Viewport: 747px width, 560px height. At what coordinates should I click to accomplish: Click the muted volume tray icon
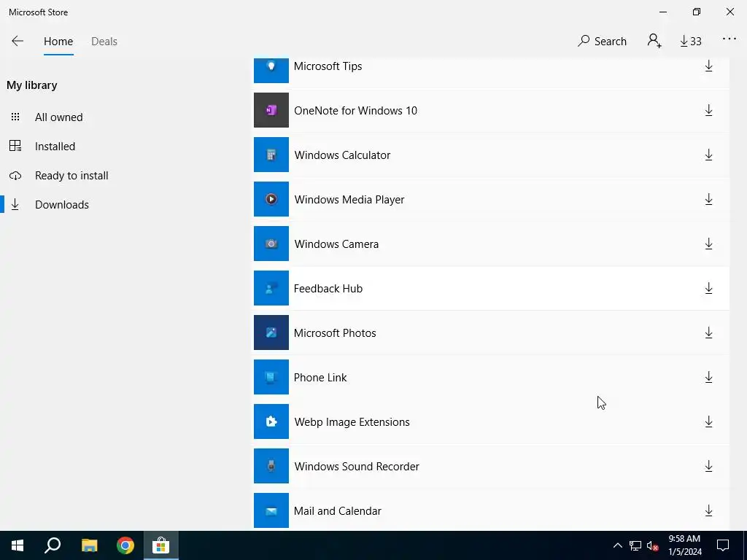click(x=652, y=545)
